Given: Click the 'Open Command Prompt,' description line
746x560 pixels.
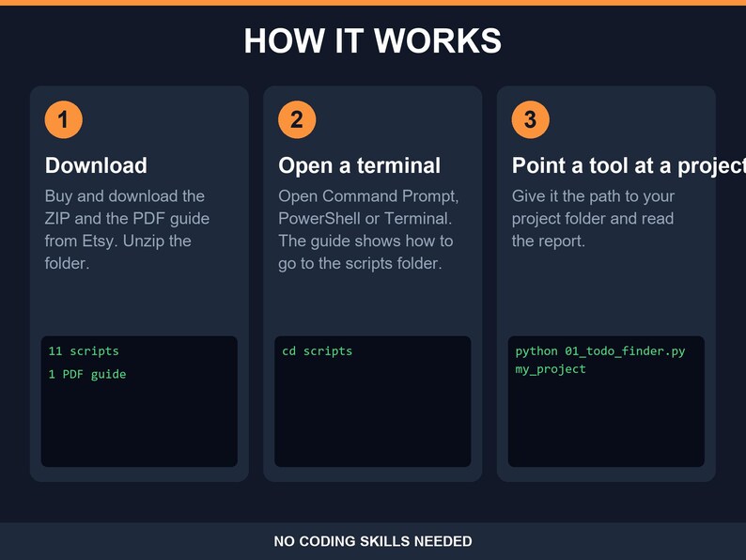Looking at the screenshot, I should (368, 196).
